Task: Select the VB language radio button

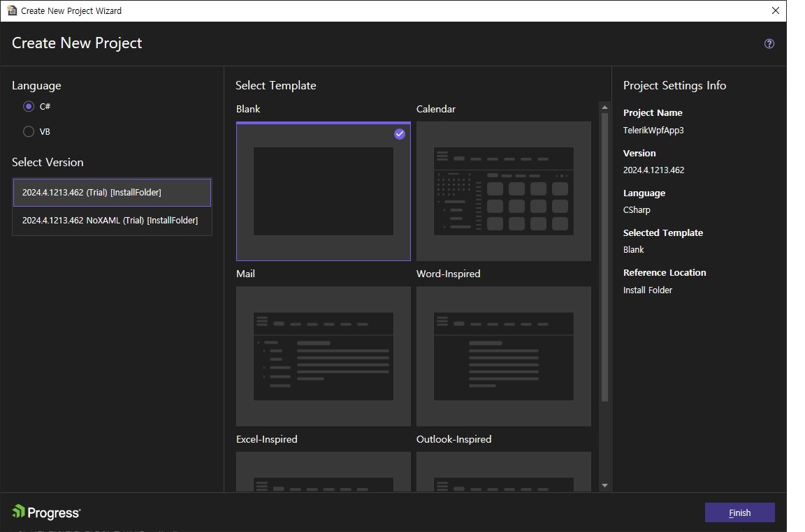Action: point(29,131)
